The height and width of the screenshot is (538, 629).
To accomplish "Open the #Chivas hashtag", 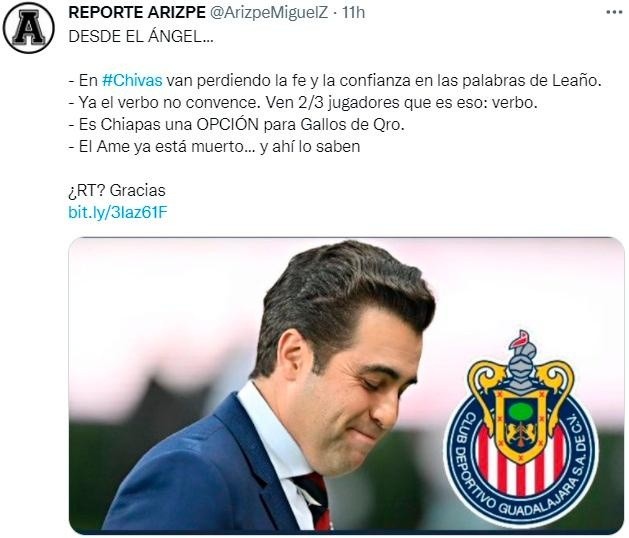I will [132, 81].
